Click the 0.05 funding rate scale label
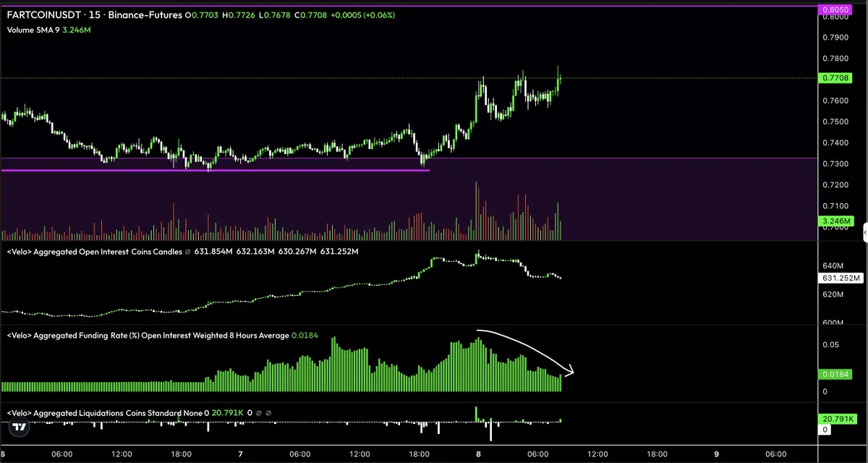The width and height of the screenshot is (868, 463). (x=831, y=345)
